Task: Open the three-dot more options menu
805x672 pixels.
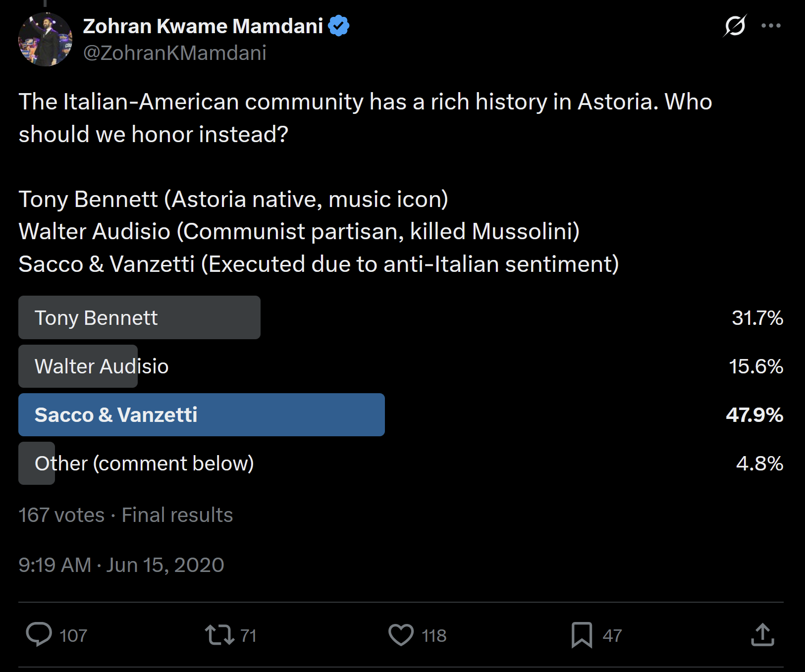Action: pos(771,26)
